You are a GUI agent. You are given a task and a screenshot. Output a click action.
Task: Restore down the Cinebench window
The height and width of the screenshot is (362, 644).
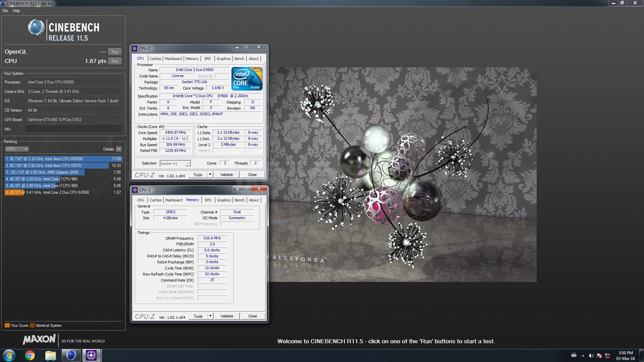[622, 3]
